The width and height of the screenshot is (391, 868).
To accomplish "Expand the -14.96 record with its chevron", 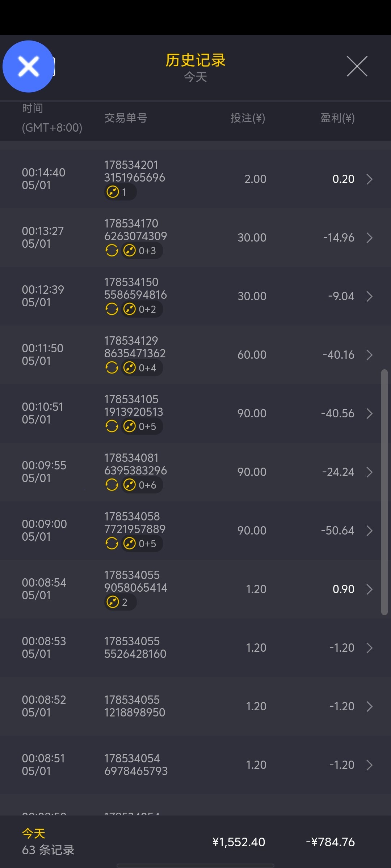I will 369,238.
